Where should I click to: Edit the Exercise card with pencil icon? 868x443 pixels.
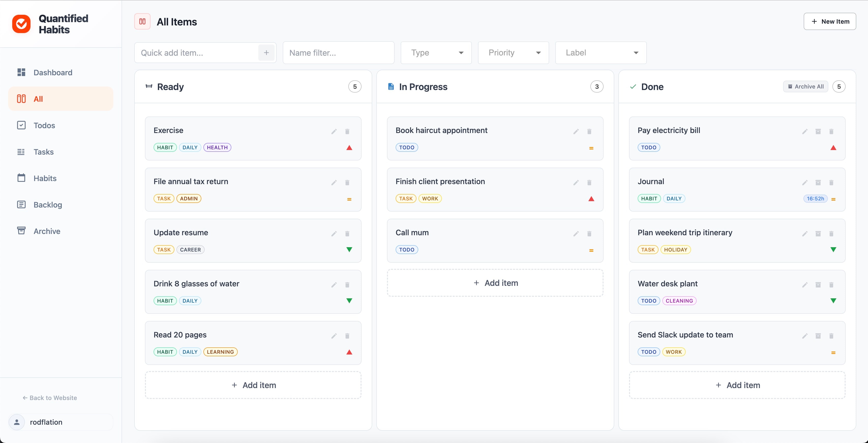pos(334,131)
